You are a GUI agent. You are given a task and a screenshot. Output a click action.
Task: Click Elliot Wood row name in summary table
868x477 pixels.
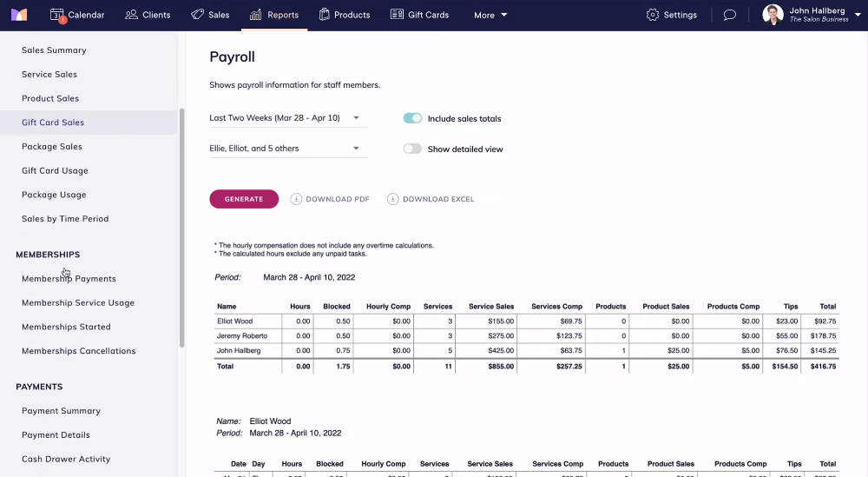pos(234,321)
